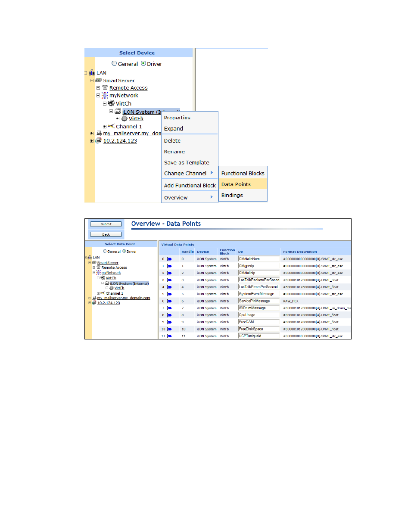Click the CpuUsage Dp name field

259,315
